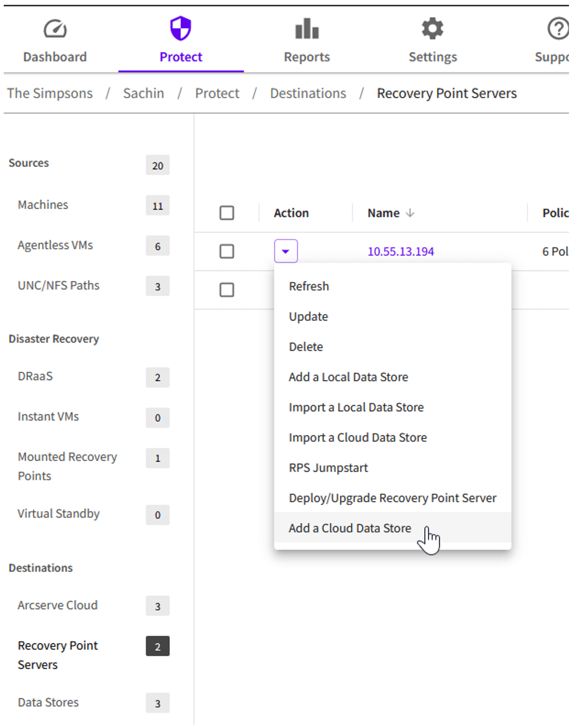Viewport: 577px width, 728px height.
Task: Choose Update from the action menu
Action: point(393,317)
